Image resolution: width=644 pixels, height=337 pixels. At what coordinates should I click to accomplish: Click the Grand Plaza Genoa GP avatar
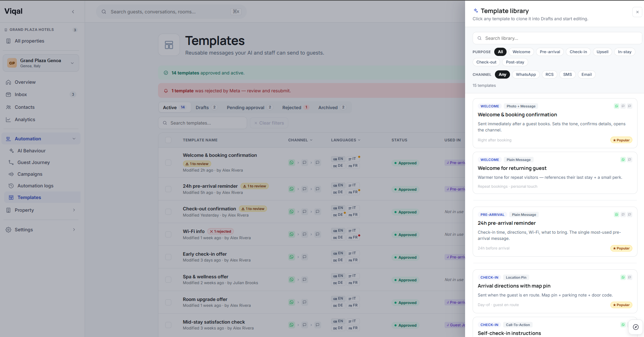[12, 63]
